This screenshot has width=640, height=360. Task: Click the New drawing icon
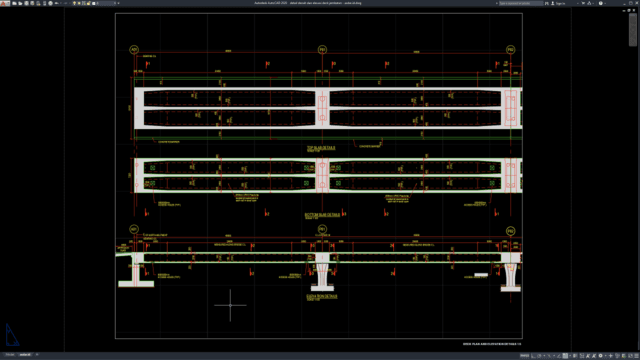pyautogui.click(x=14, y=3)
